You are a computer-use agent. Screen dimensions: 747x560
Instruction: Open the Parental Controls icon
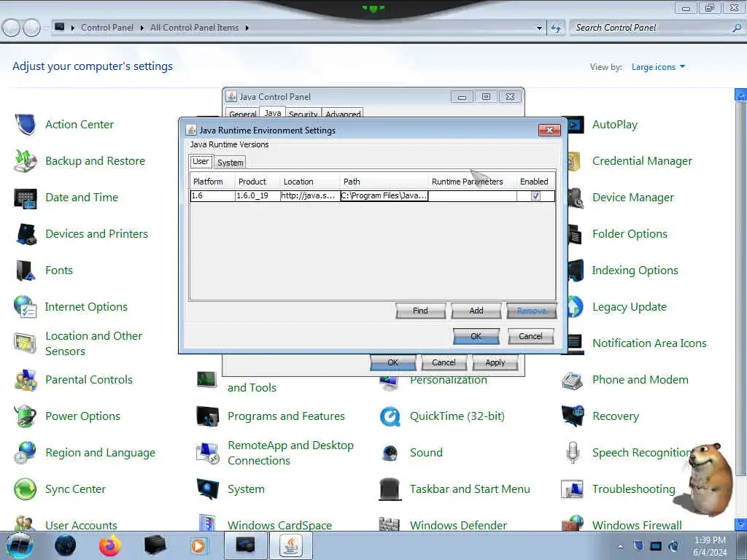[25, 380]
